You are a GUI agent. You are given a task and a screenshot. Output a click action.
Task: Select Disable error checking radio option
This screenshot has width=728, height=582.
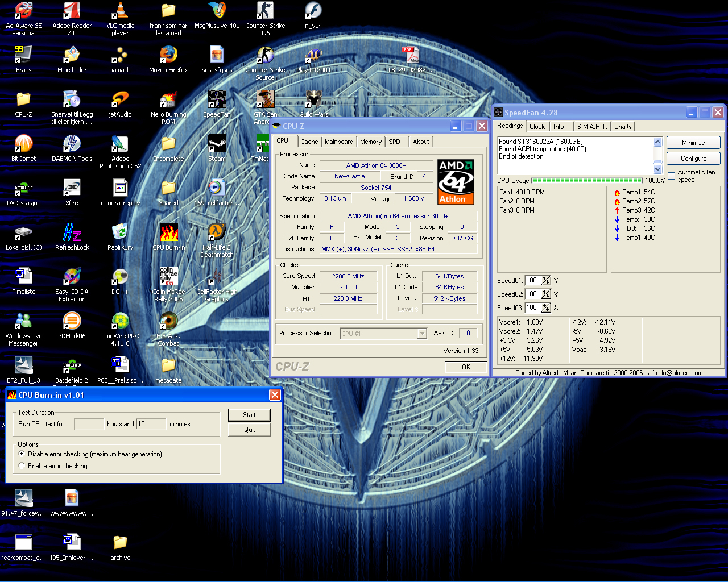pyautogui.click(x=22, y=454)
